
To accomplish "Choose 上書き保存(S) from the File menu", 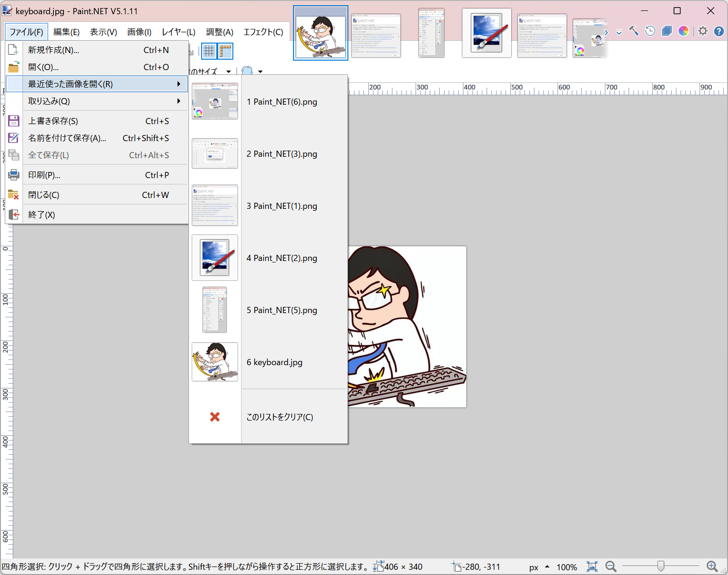I will pos(97,121).
